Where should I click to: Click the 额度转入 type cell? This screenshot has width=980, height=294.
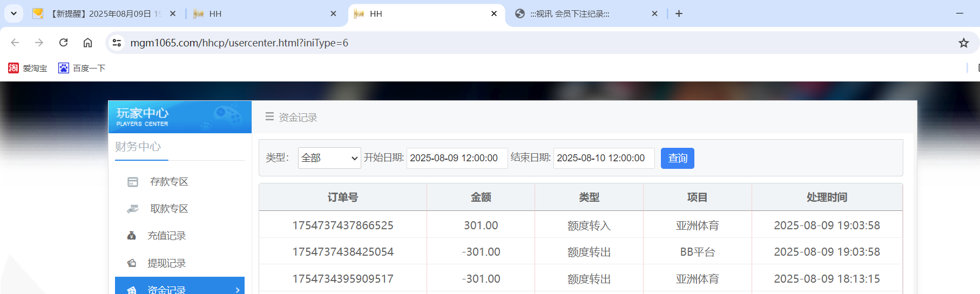click(589, 225)
